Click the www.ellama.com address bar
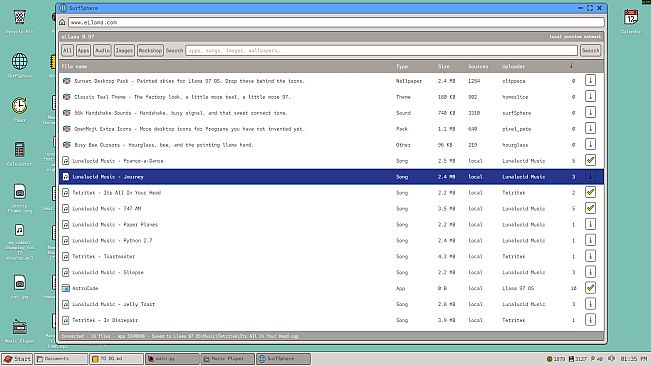Screen dimensions: 651x366 336,22
